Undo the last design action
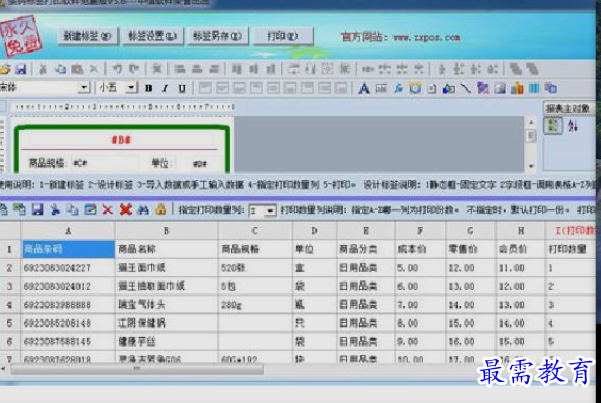 pyautogui.click(x=117, y=69)
